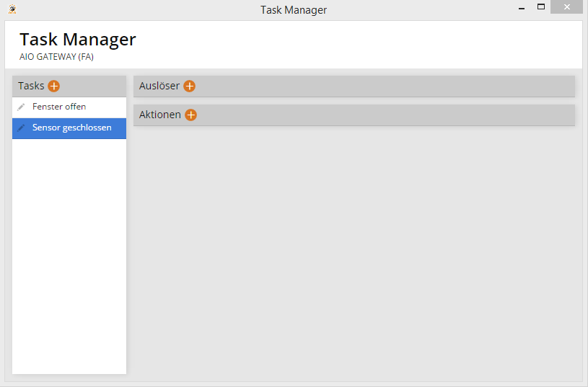Click the empty white area of the task list
This screenshot has width=588, height=387.
tap(69, 252)
